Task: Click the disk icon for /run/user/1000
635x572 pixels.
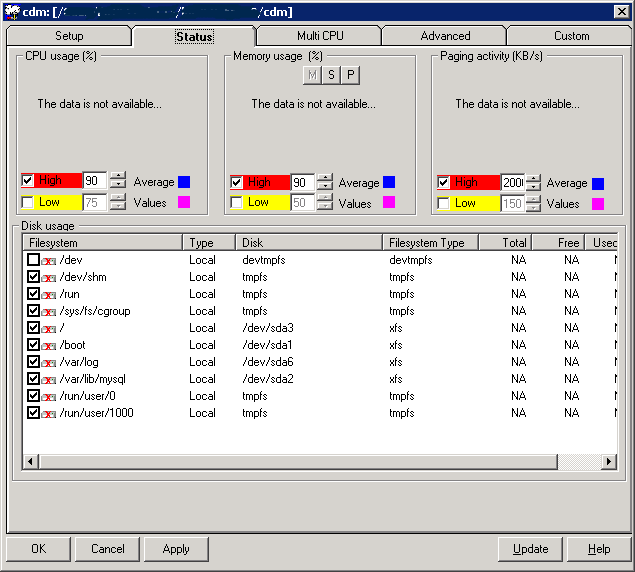Action: click(48, 413)
